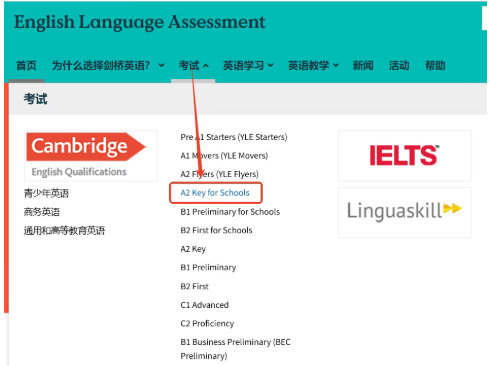
Task: Open the B2 First for Schools link
Action: click(216, 230)
